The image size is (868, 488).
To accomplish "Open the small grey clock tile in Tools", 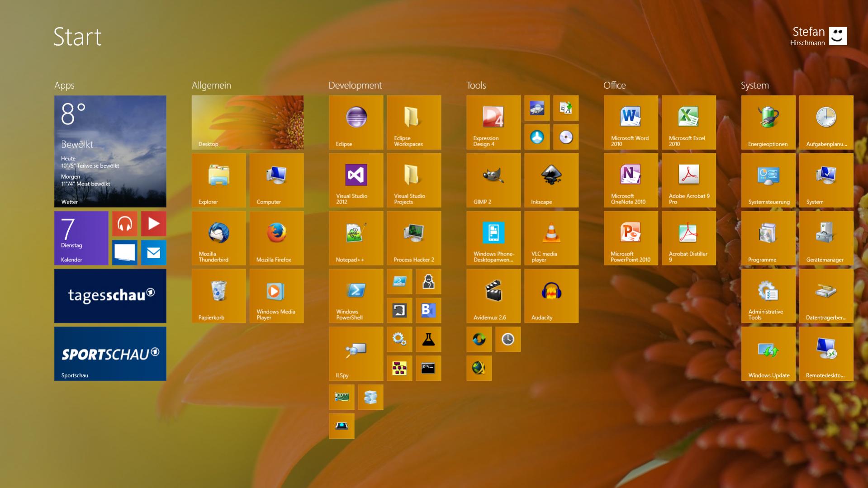I will 508,339.
